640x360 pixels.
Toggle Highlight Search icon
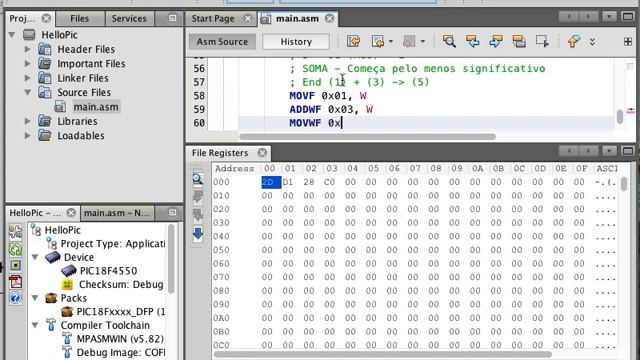(519, 41)
